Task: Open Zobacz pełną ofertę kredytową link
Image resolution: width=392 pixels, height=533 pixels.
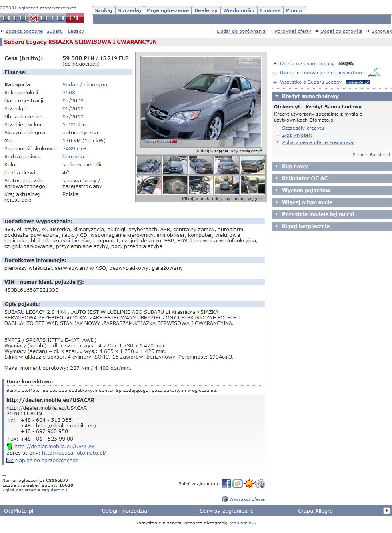Action: point(318,142)
